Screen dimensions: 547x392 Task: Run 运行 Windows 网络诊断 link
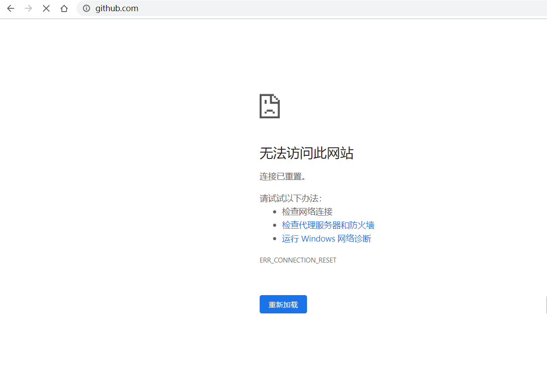coord(327,238)
